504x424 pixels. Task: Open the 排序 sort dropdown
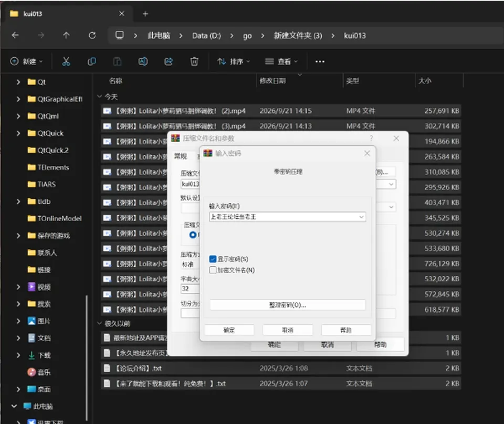[x=233, y=61]
